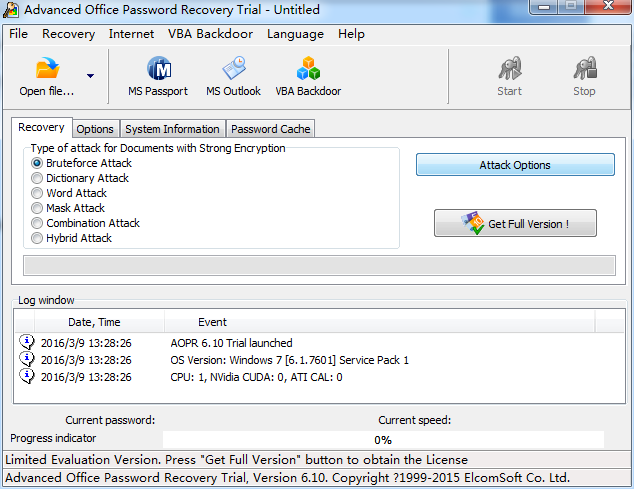Click the Attack Options button
The height and width of the screenshot is (489, 634).
coord(515,165)
